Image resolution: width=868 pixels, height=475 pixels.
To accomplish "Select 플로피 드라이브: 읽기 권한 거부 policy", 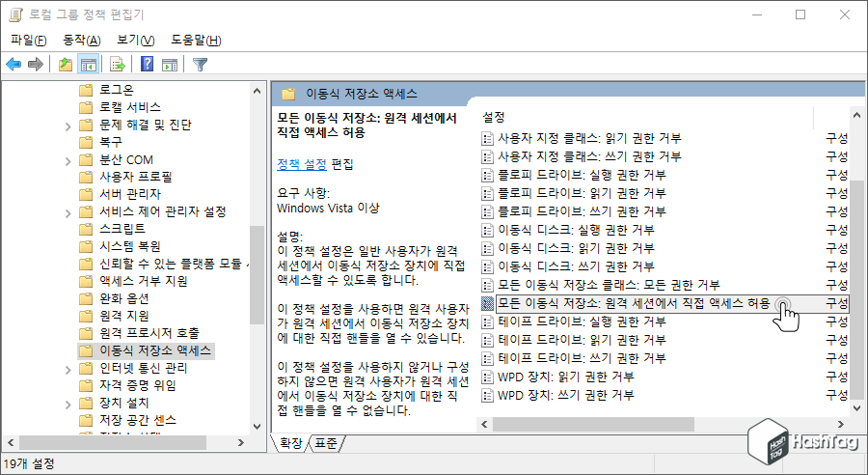I will [x=582, y=193].
